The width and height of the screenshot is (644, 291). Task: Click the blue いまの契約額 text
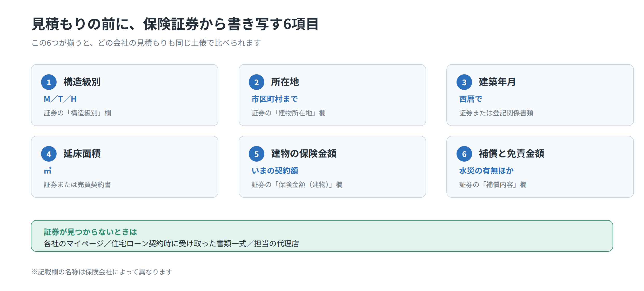pos(275,171)
